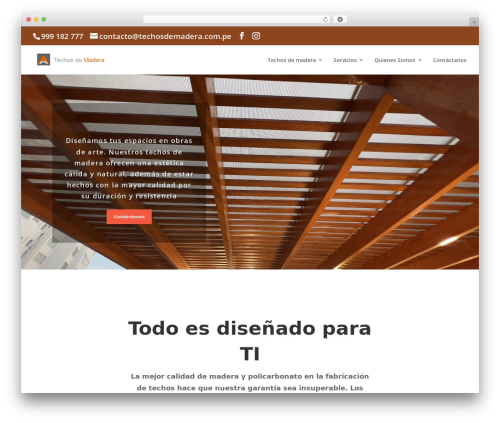Click the envelope email icon
The height and width of the screenshot is (423, 500).
point(94,36)
